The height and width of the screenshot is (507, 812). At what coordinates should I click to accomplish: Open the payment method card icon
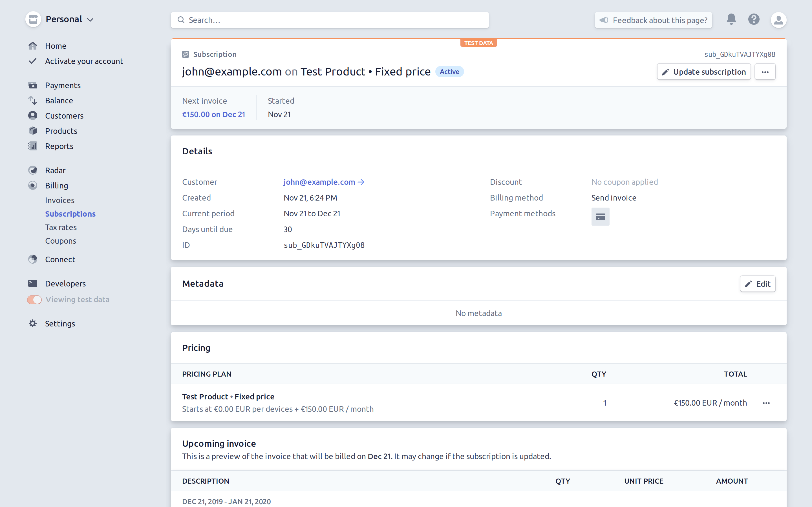tap(600, 216)
